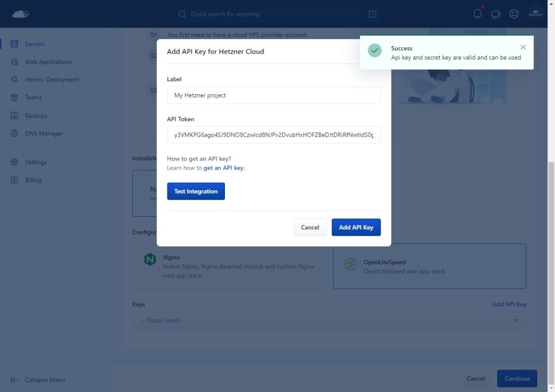
Task: Open Web Applications in sidebar
Action: (x=48, y=62)
